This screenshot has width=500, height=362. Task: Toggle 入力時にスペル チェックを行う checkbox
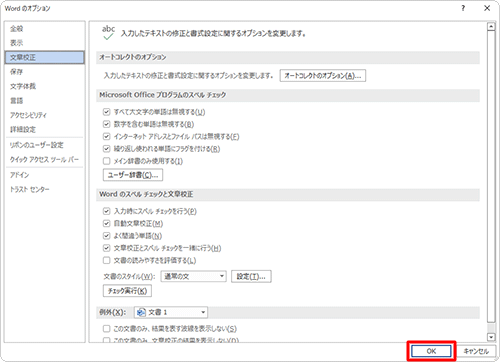coord(106,211)
